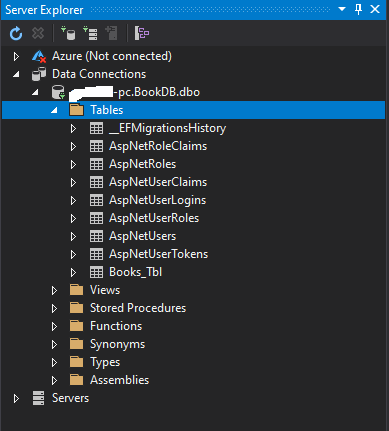Image resolution: width=389 pixels, height=431 pixels.
Task: Click the Refresh icon in toolbar
Action: [x=16, y=33]
